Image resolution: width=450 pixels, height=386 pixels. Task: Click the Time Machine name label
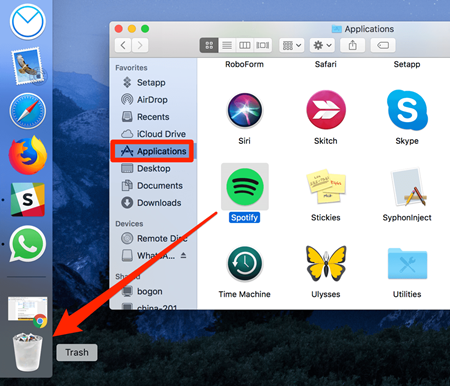[245, 294]
